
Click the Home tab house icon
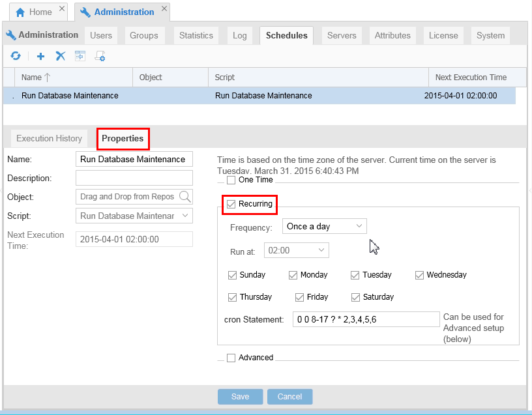(x=20, y=12)
